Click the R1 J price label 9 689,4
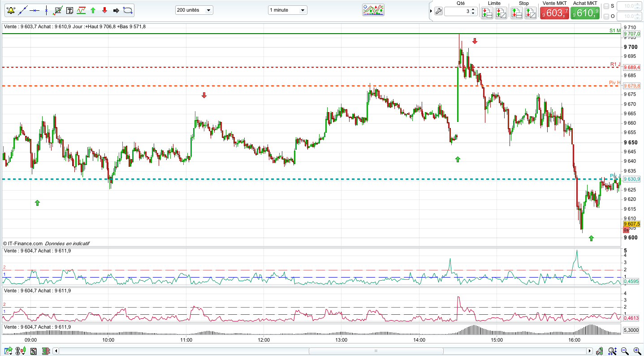The image size is (644, 356). (632, 67)
